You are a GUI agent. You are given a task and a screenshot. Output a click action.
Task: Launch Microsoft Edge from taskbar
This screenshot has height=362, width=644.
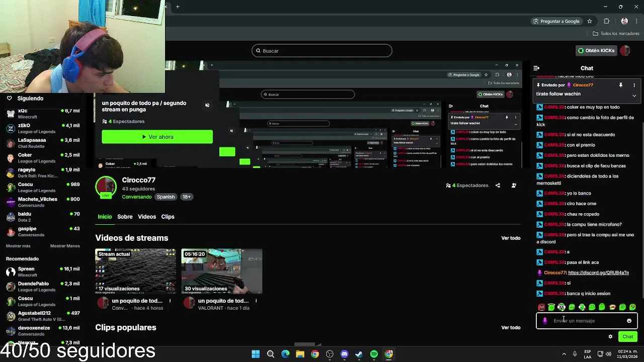pyautogui.click(x=285, y=354)
